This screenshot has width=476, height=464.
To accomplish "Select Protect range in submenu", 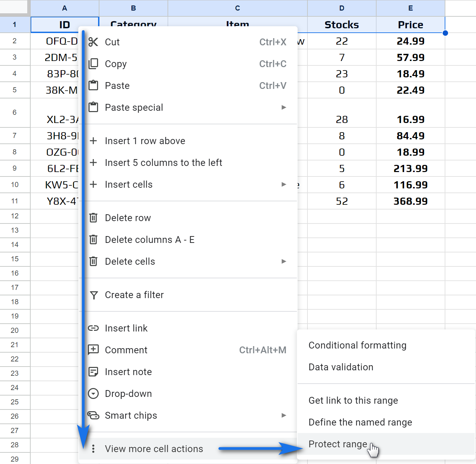I will pyautogui.click(x=386, y=444).
